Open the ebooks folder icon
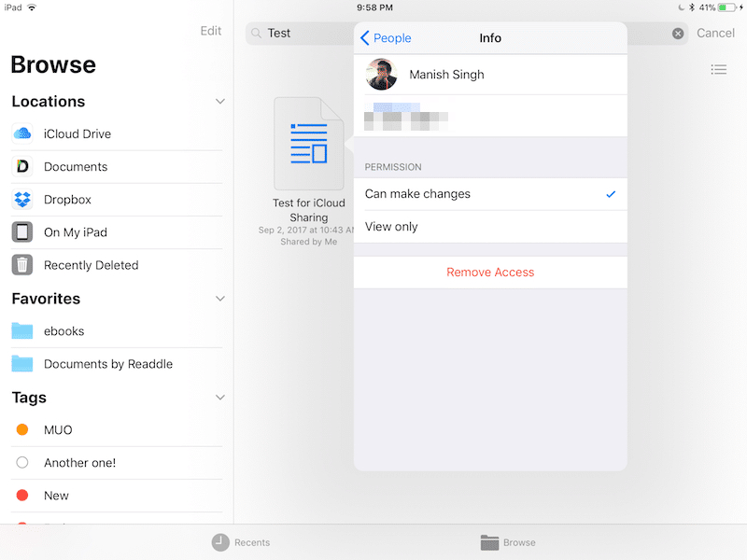Screen dimensions: 747x560 click(x=22, y=331)
